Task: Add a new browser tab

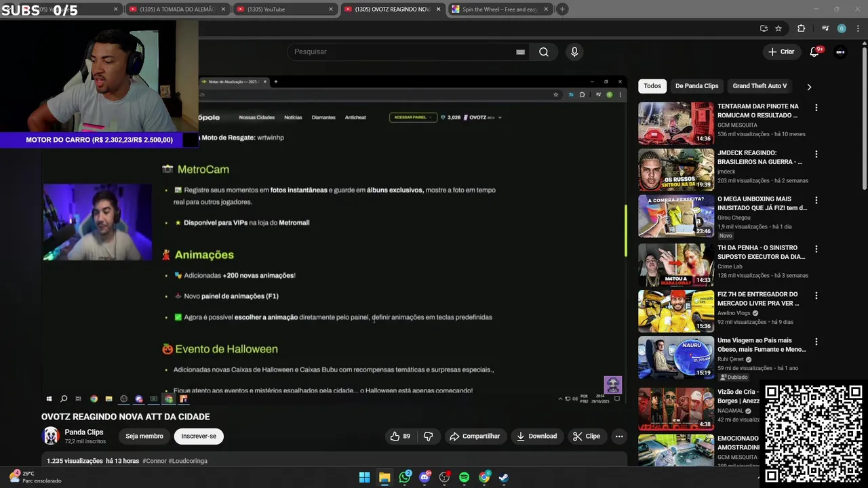Action: pyautogui.click(x=562, y=9)
